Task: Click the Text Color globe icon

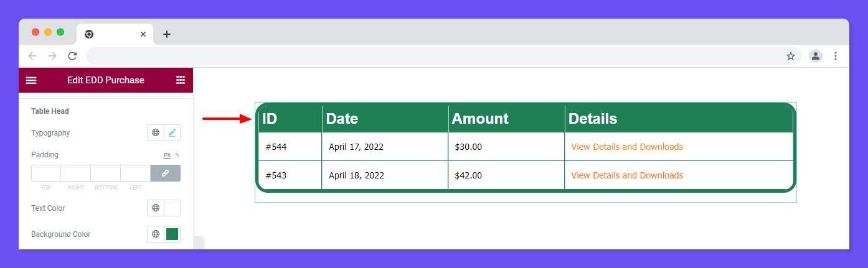Action: tap(156, 208)
